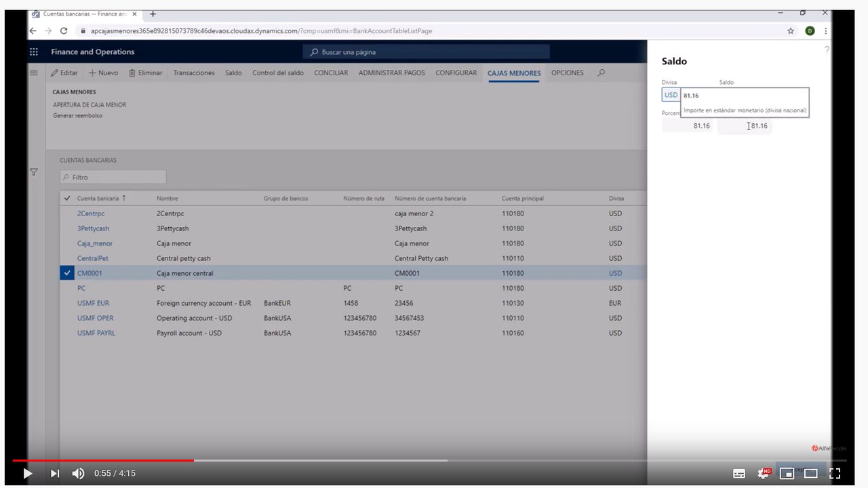
Task: Open the Cuenta principal column header
Action: [x=522, y=199]
